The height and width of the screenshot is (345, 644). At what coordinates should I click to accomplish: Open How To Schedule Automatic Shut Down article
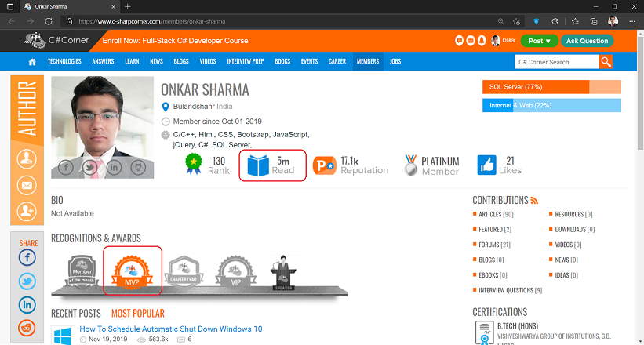coord(171,329)
